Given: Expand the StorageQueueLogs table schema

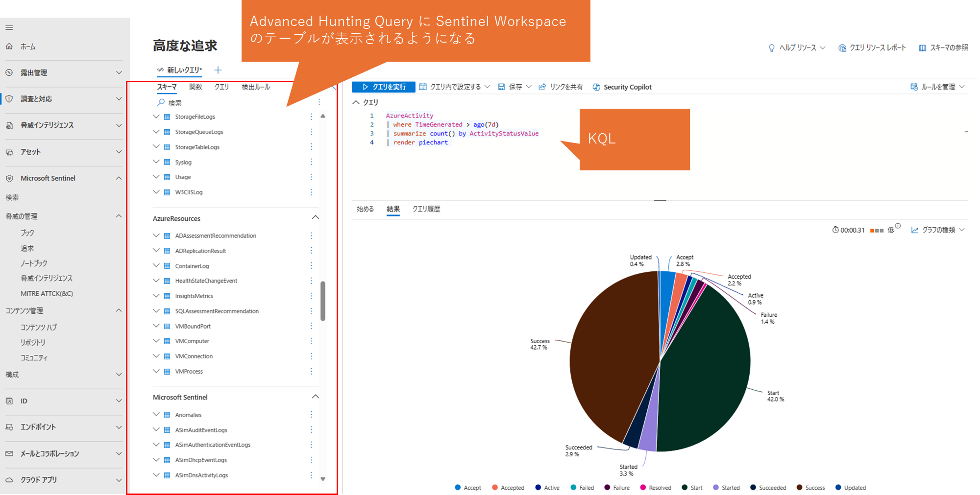Looking at the screenshot, I should tap(156, 132).
